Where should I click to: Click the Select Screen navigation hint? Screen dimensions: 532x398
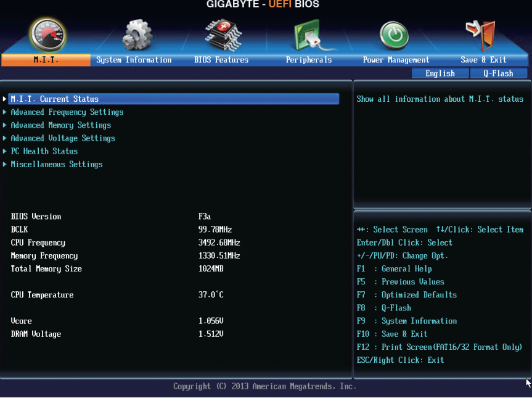tap(392, 230)
